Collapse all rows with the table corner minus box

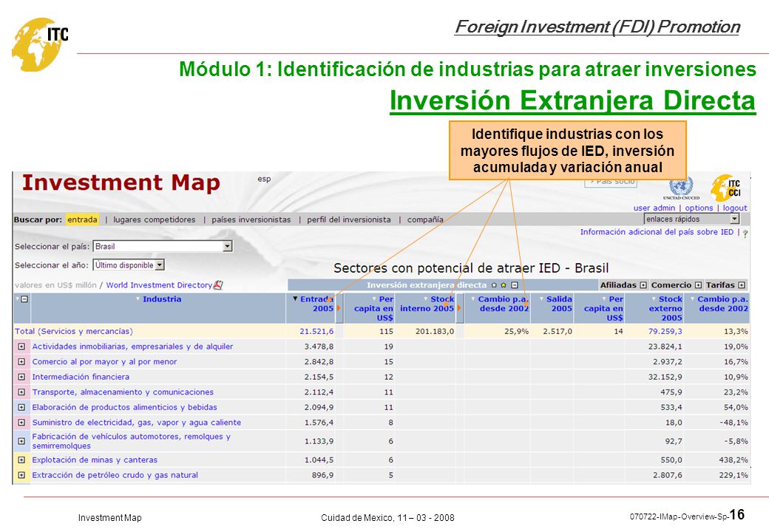[24, 299]
